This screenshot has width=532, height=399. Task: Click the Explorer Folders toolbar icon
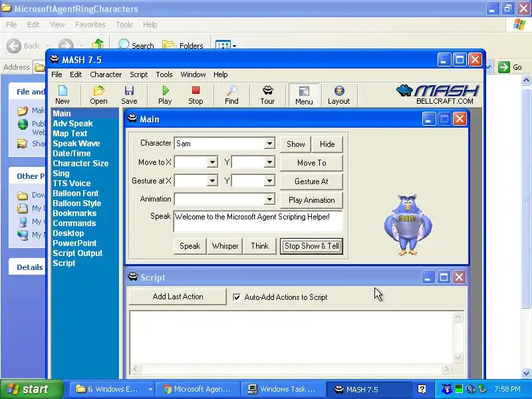(182, 45)
